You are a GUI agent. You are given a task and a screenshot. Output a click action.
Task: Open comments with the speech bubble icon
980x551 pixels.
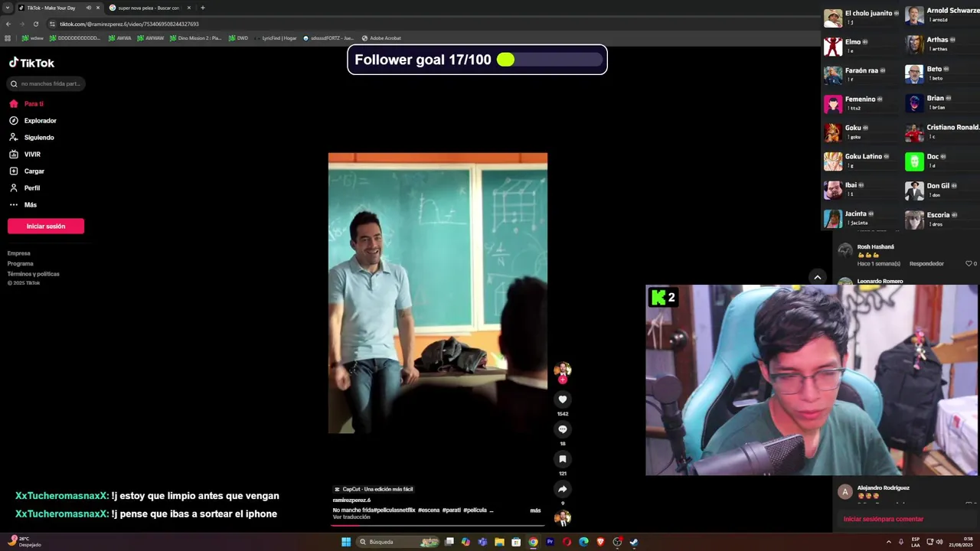click(562, 429)
